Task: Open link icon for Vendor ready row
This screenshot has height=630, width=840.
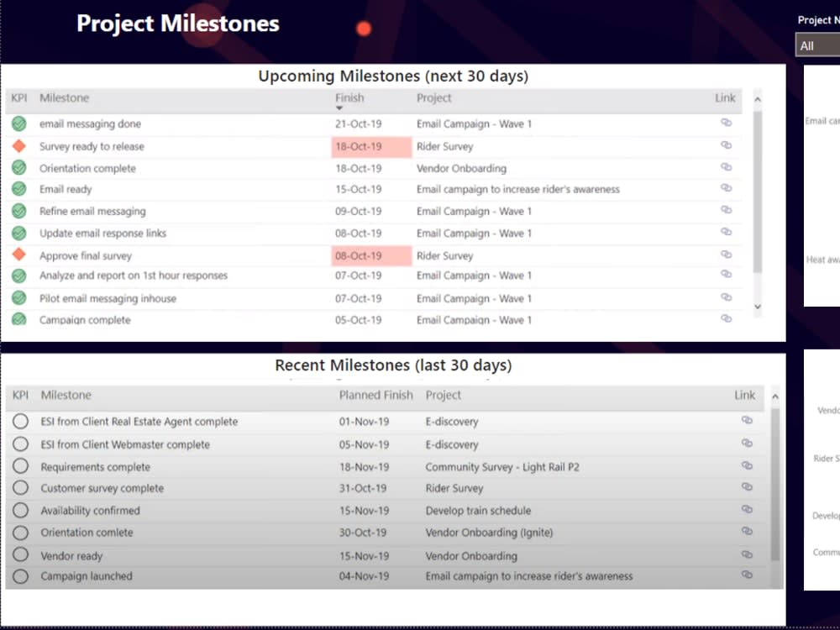Action: [x=747, y=554]
